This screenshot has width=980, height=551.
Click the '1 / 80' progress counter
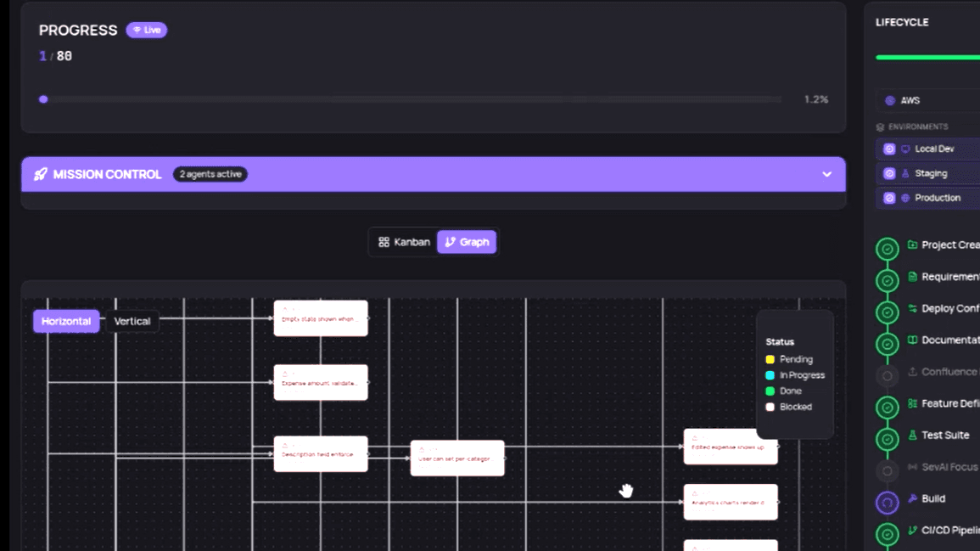(x=56, y=56)
